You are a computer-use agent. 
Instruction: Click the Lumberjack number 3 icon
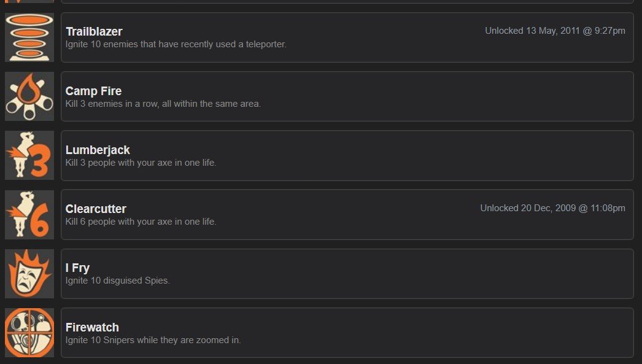[x=29, y=155]
